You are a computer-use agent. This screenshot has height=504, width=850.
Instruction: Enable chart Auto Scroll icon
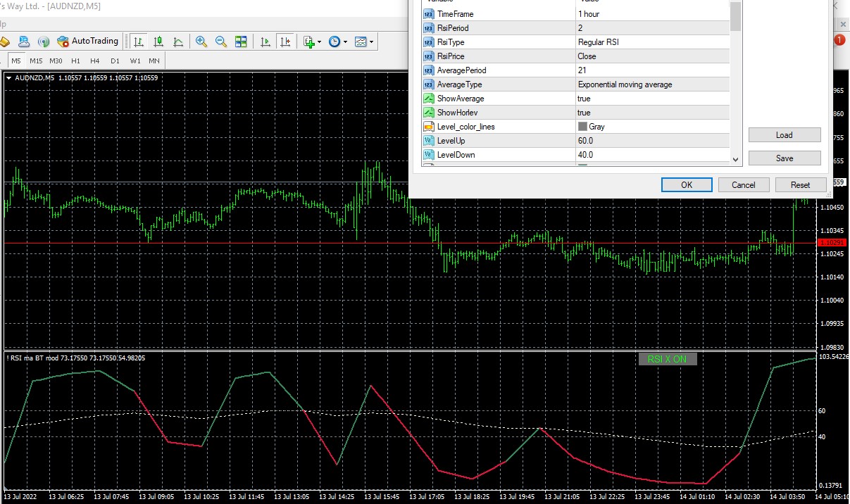click(265, 42)
